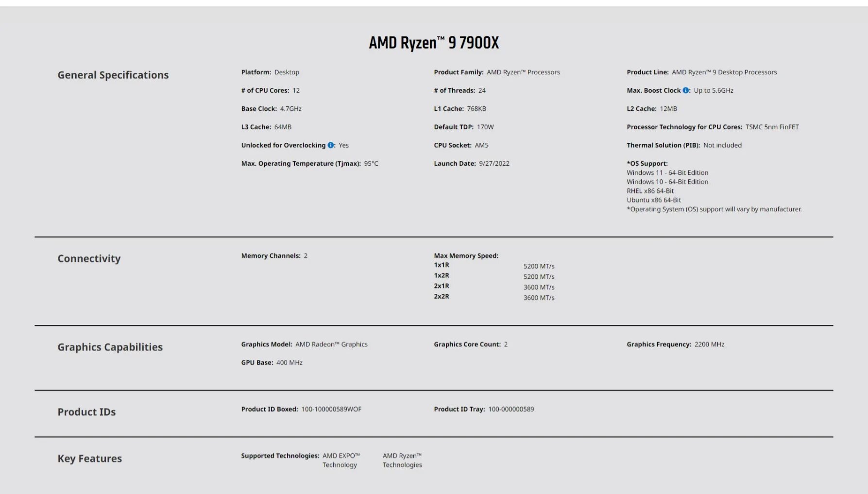The width and height of the screenshot is (868, 494).
Task: Click the Platform: Desktop entry
Action: [270, 72]
